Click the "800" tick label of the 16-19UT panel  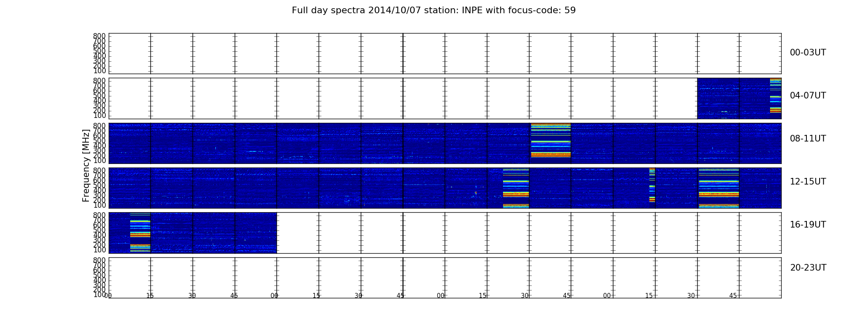[99, 216]
